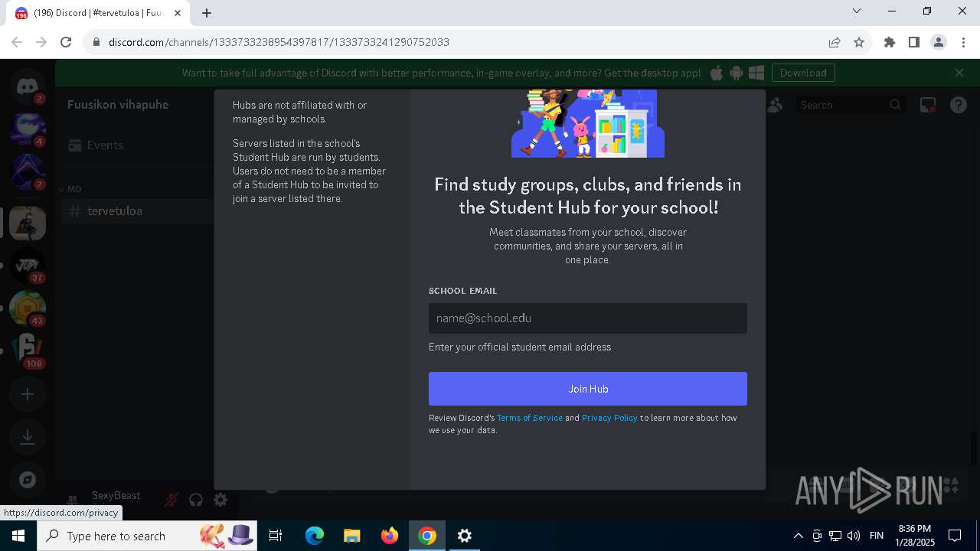This screenshot has height=551, width=980.
Task: Click Download Apps arrow icon in sidebar
Action: pos(28,437)
